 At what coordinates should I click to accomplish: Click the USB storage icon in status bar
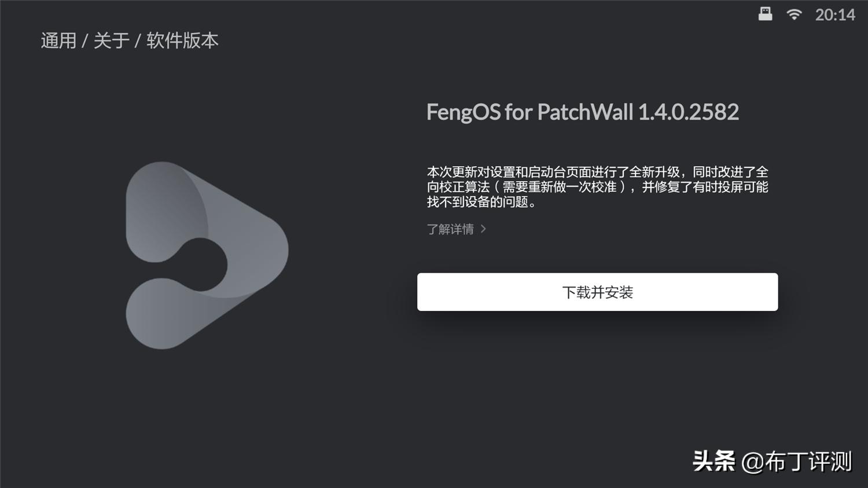click(765, 14)
